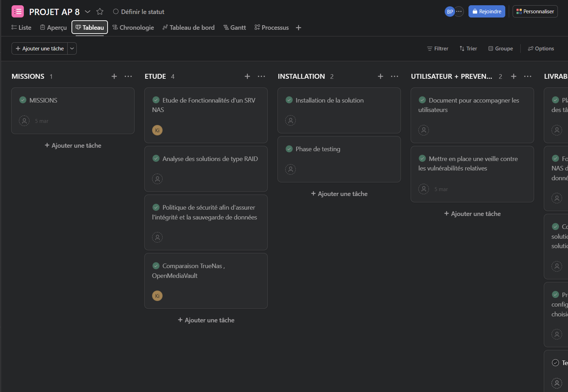The image size is (568, 392).
Task: Click plus icon in INSTALLATION column header
Action: point(381,76)
